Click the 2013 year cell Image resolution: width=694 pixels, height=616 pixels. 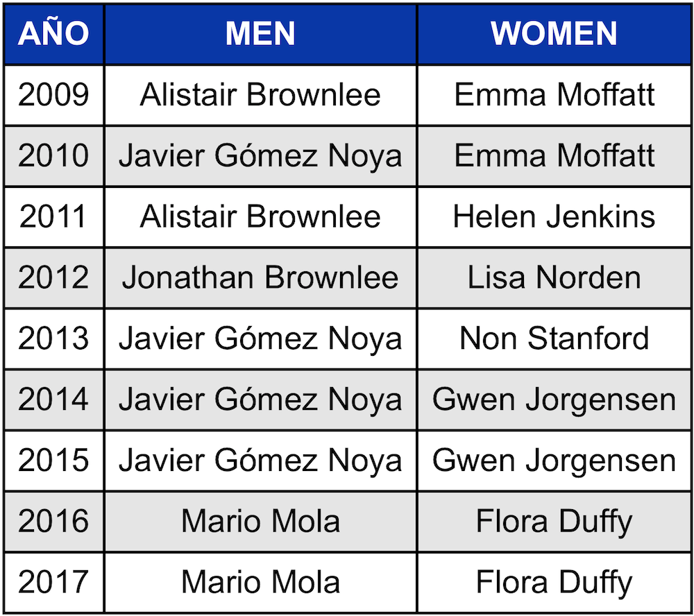53,339
